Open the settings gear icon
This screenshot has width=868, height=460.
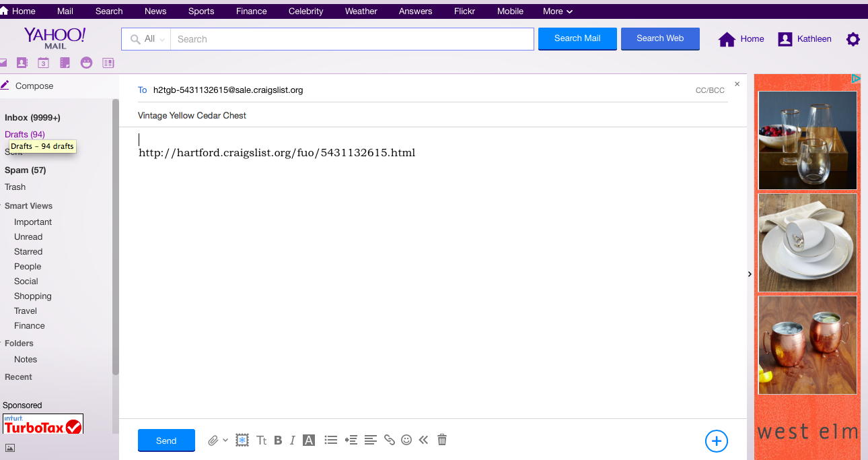[853, 39]
